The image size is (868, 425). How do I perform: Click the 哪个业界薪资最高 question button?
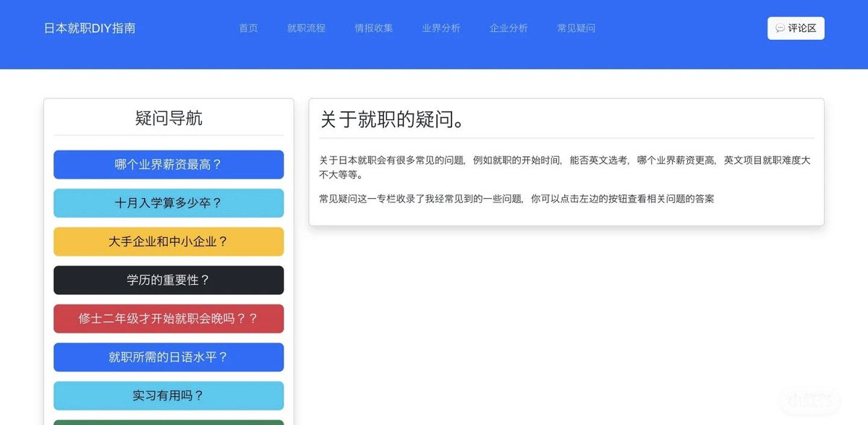pyautogui.click(x=168, y=165)
